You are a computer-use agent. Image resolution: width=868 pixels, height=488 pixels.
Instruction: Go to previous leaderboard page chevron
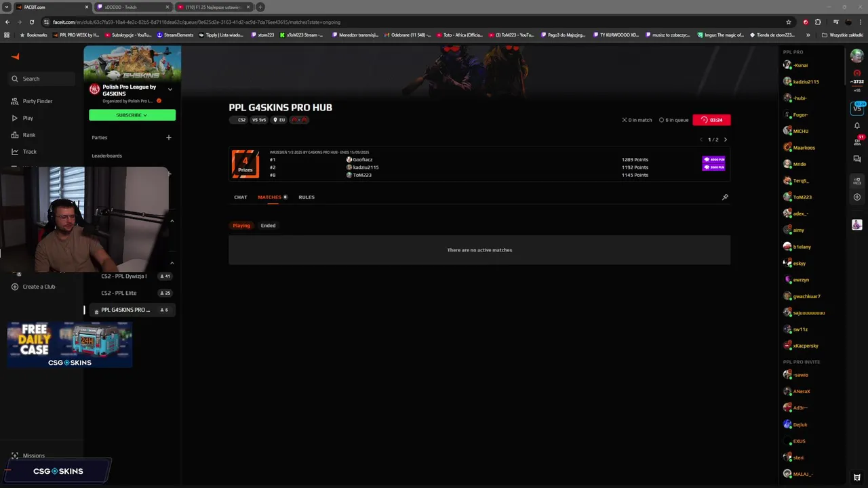701,140
